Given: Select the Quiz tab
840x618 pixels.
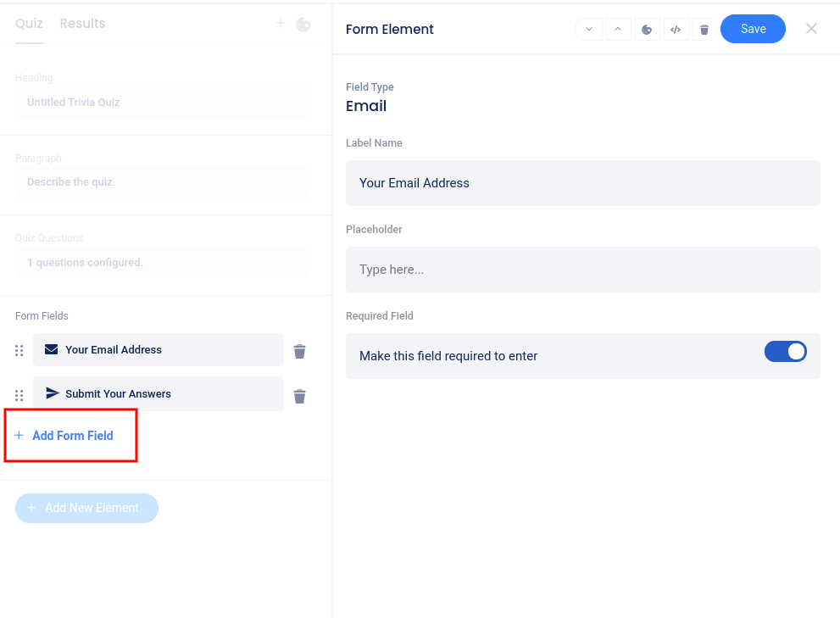Looking at the screenshot, I should [x=29, y=24].
